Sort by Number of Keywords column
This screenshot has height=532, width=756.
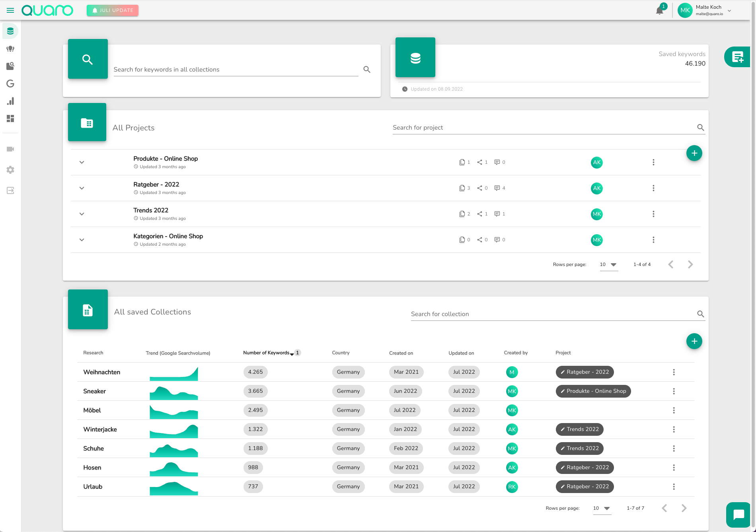click(266, 353)
